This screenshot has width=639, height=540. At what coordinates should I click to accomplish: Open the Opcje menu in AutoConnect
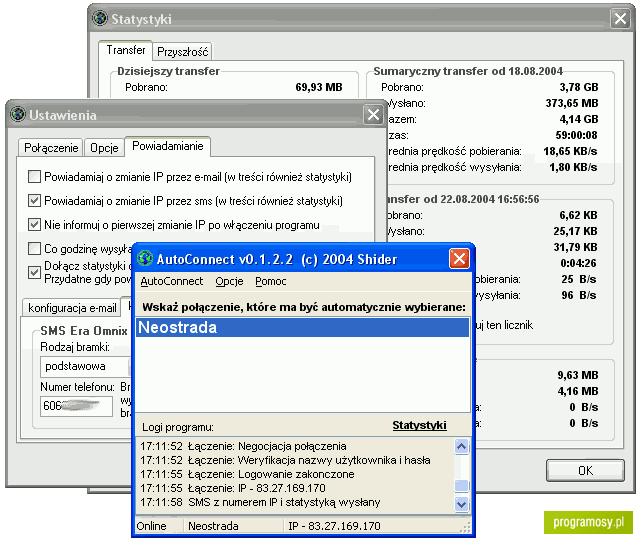[229, 282]
